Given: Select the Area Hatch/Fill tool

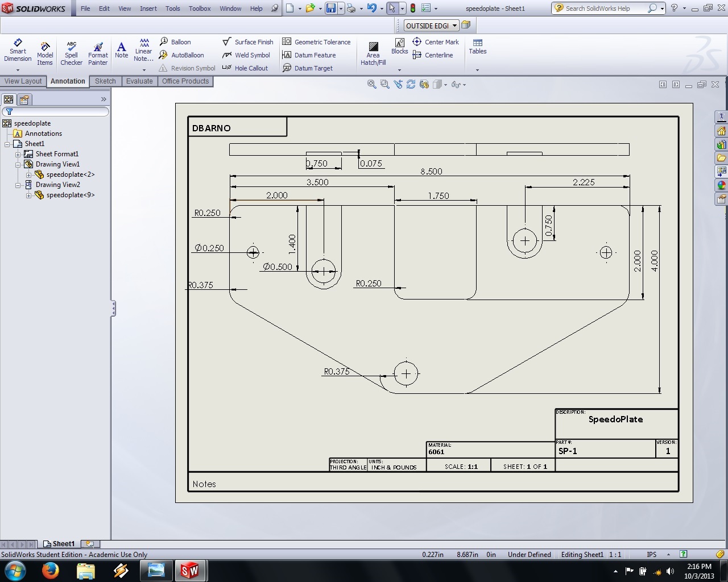Looking at the screenshot, I should pos(373,53).
